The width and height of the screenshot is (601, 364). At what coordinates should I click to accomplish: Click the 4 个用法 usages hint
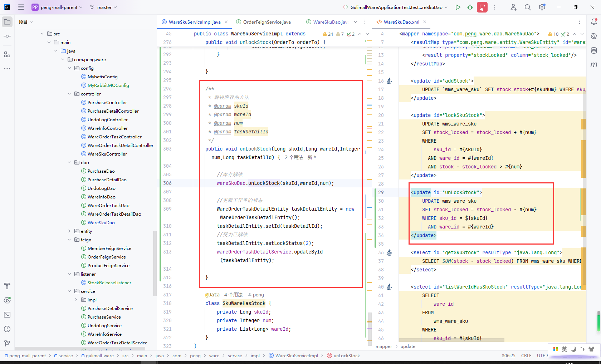coord(233,295)
